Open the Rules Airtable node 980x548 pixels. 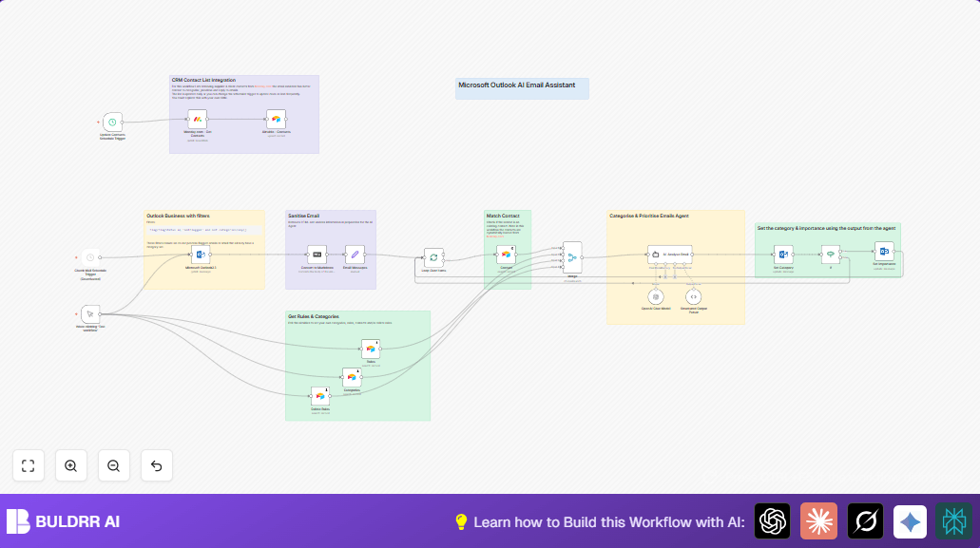click(371, 349)
